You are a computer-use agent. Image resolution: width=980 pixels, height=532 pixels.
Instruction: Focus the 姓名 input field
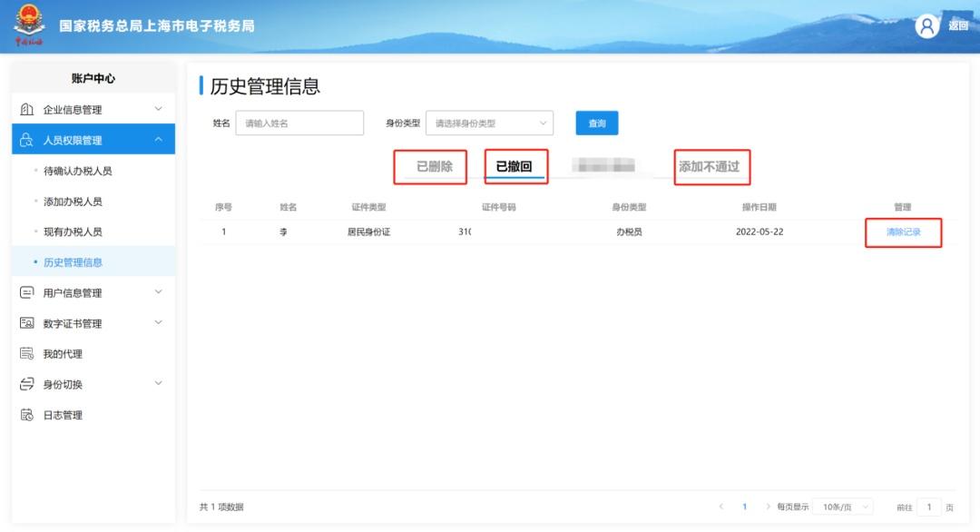click(299, 123)
